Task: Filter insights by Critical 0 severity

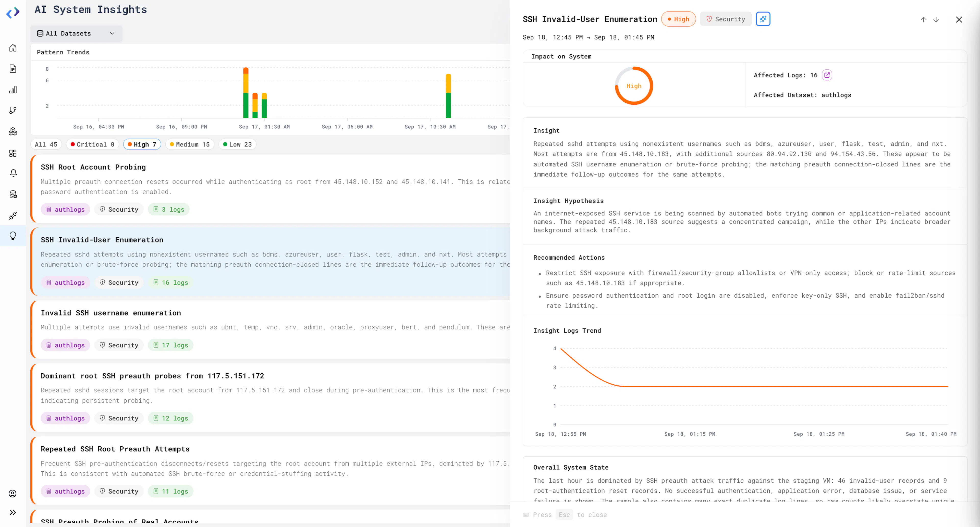Action: tap(92, 145)
